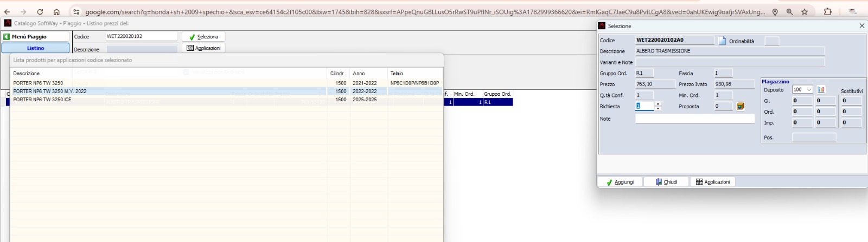Open the bar chart icon next to Deposito
This screenshot has width=868, height=242.
click(821, 89)
